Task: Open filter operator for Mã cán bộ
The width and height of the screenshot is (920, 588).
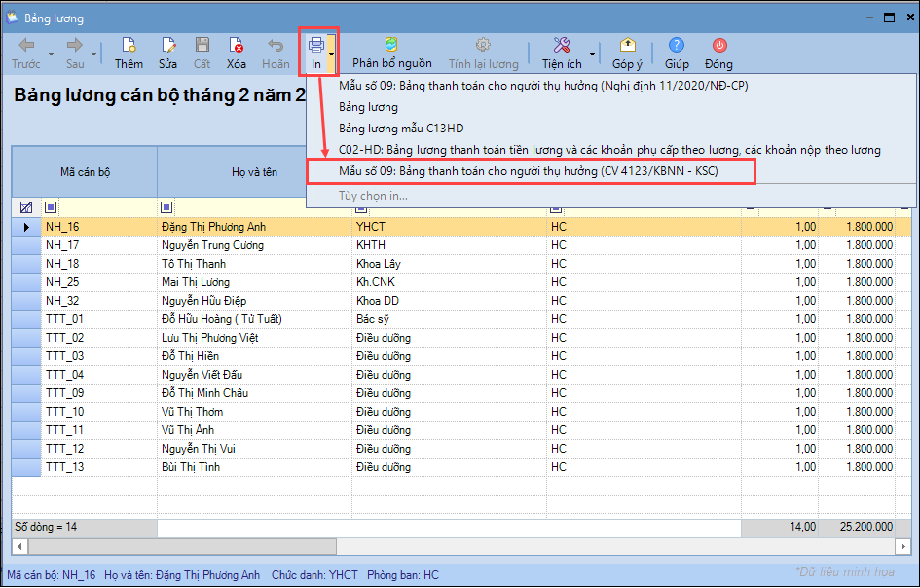Action: 51,207
